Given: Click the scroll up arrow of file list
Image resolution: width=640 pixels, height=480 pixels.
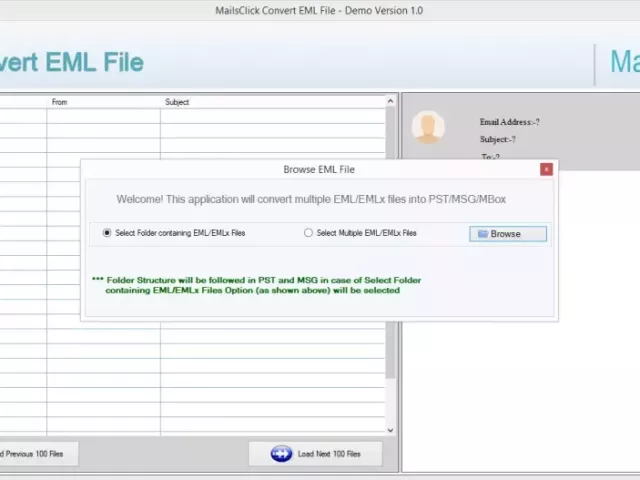Looking at the screenshot, I should coord(390,101).
